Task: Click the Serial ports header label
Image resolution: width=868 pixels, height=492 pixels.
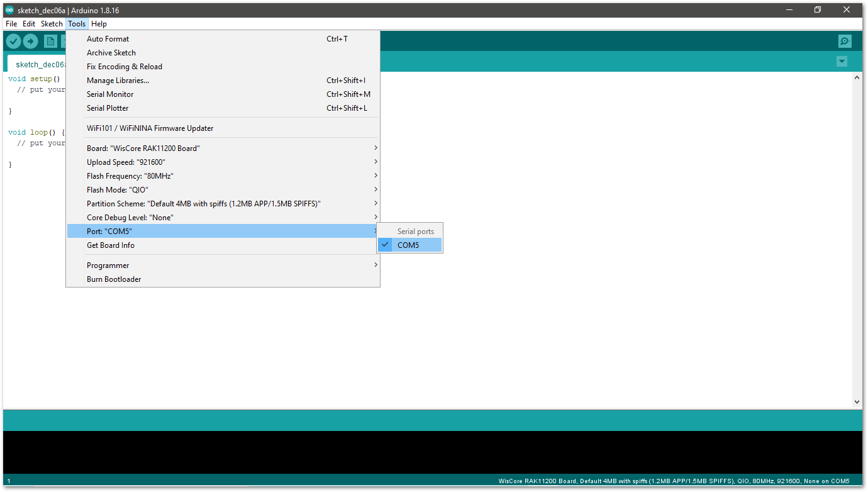Action: click(416, 232)
